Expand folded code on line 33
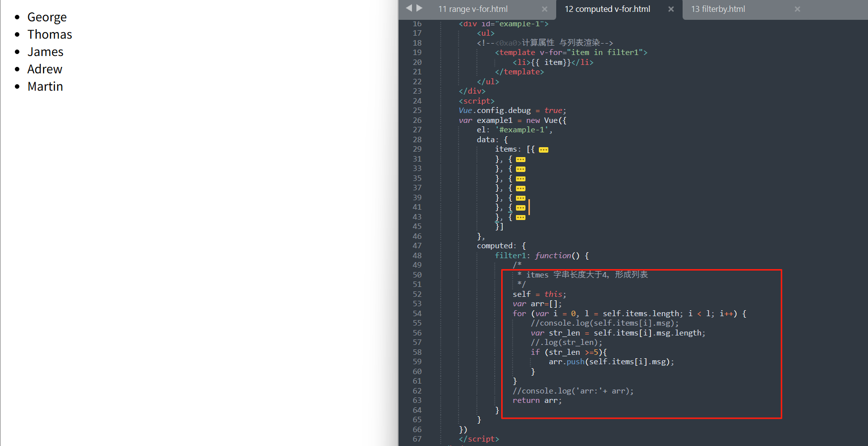 tap(521, 169)
